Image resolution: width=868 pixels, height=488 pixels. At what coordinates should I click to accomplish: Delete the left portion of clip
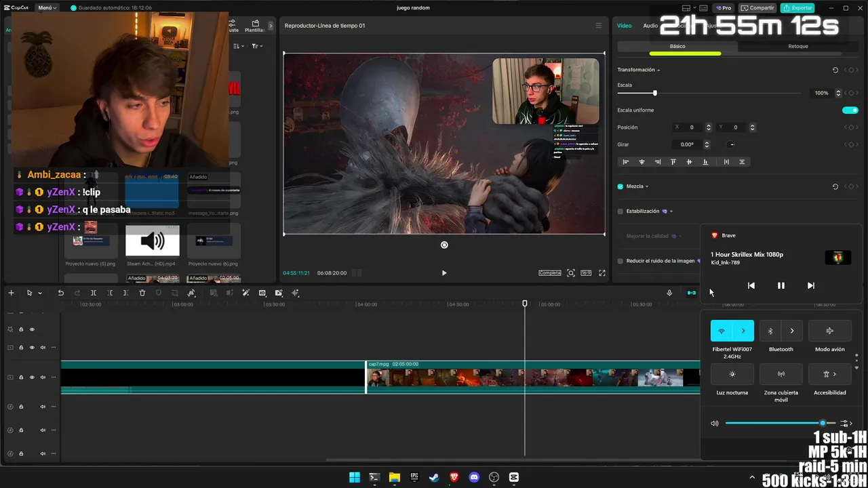click(x=110, y=293)
